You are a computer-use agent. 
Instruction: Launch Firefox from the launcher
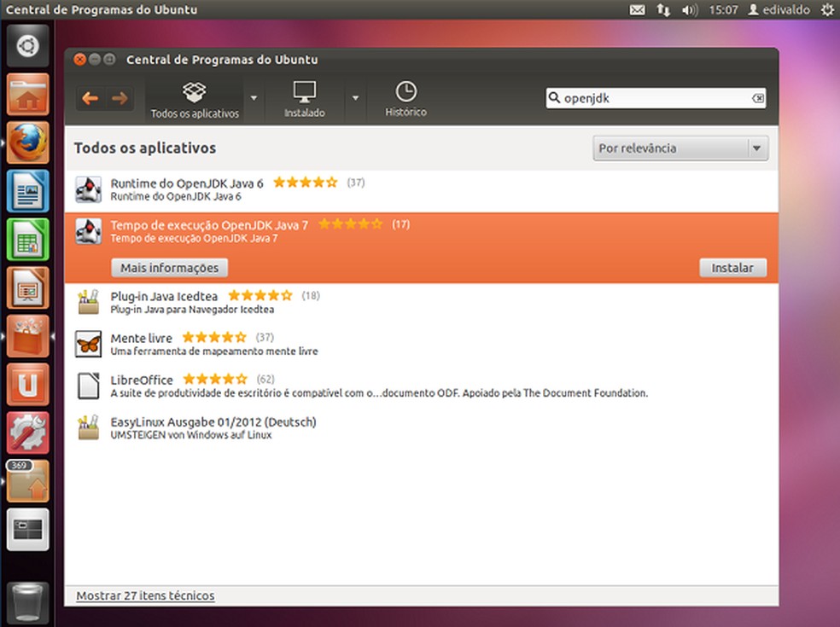pyautogui.click(x=28, y=143)
